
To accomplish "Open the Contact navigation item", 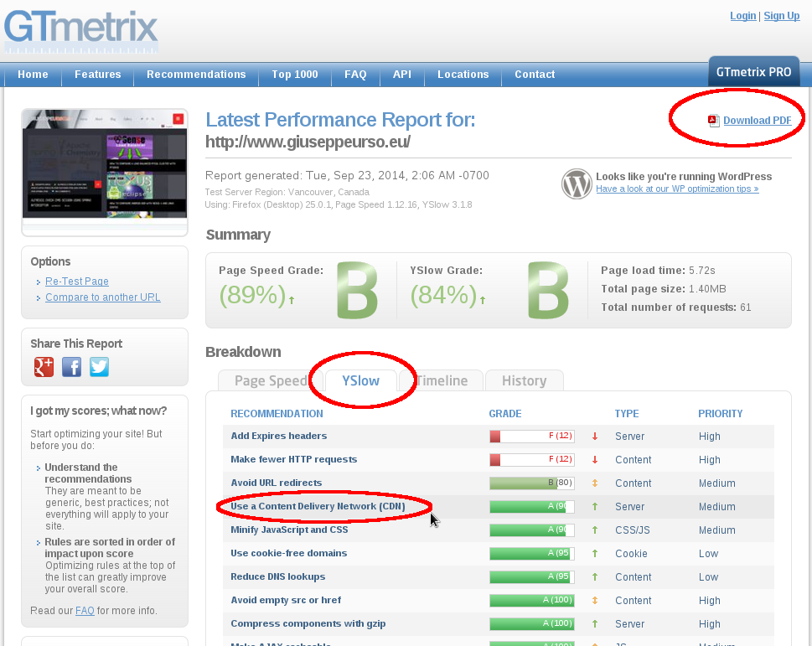I will coord(535,75).
